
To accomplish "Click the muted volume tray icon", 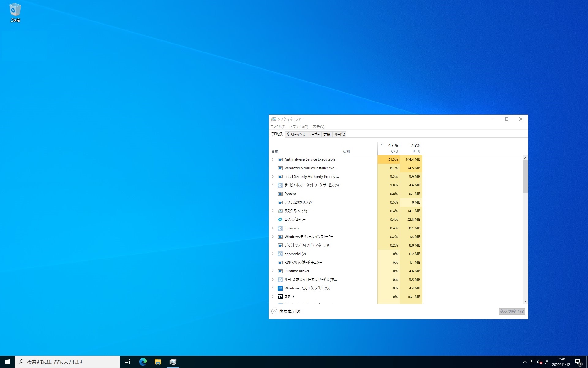I will (540, 362).
